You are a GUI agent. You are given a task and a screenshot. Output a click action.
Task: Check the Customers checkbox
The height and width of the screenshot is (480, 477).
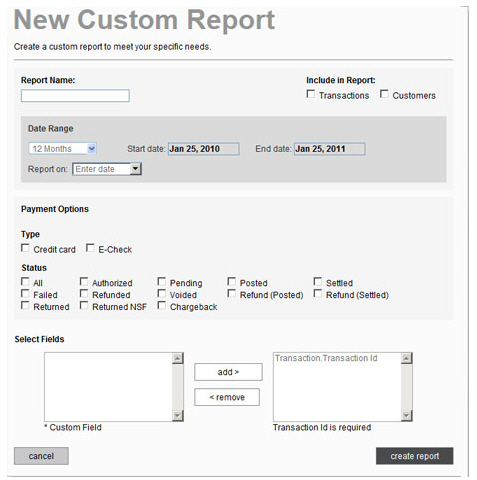[384, 94]
